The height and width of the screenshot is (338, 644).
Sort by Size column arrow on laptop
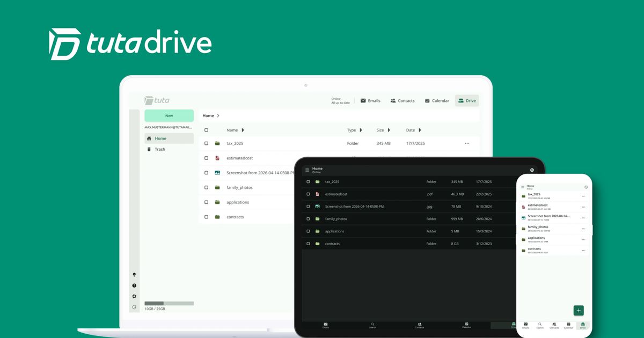click(x=389, y=130)
